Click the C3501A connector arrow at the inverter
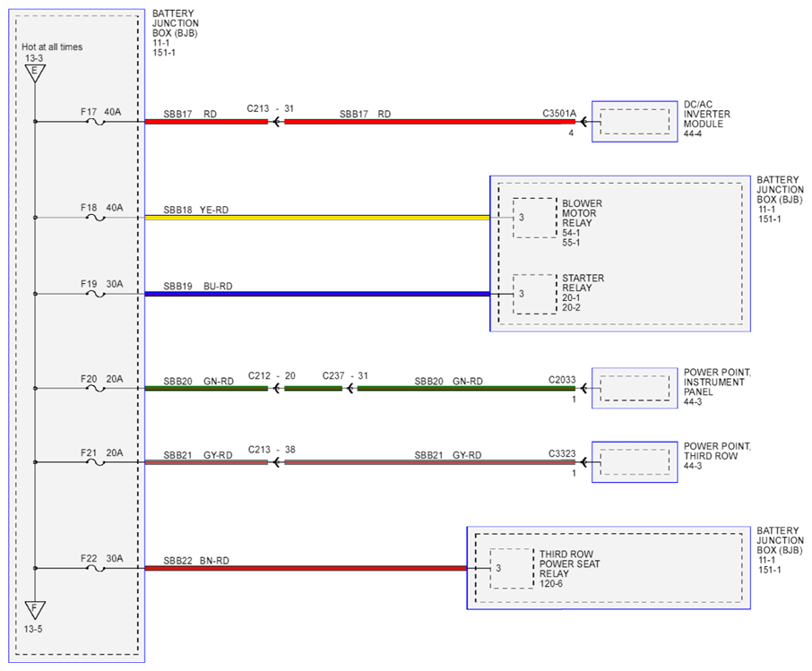812x671 pixels. pyautogui.click(x=584, y=122)
